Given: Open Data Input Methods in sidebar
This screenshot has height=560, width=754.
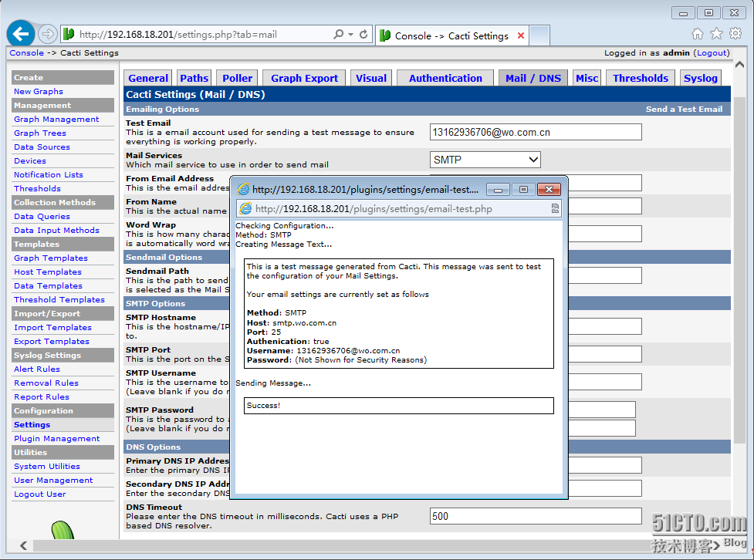Looking at the screenshot, I should 57,231.
